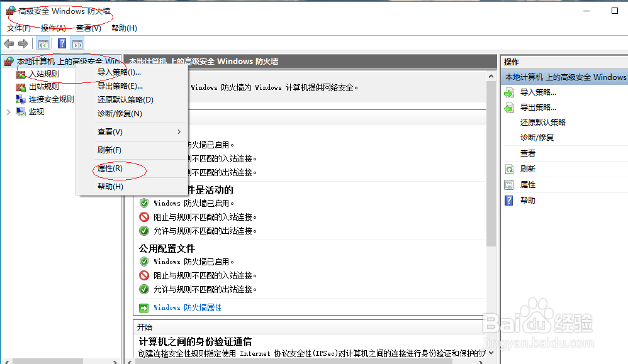Click 属性 in the actions pane

[527, 185]
